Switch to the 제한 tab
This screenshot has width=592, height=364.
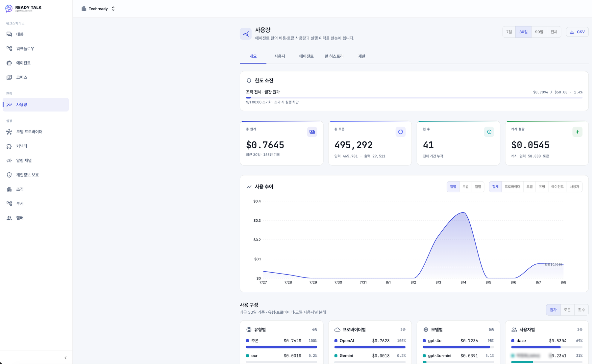tap(362, 56)
